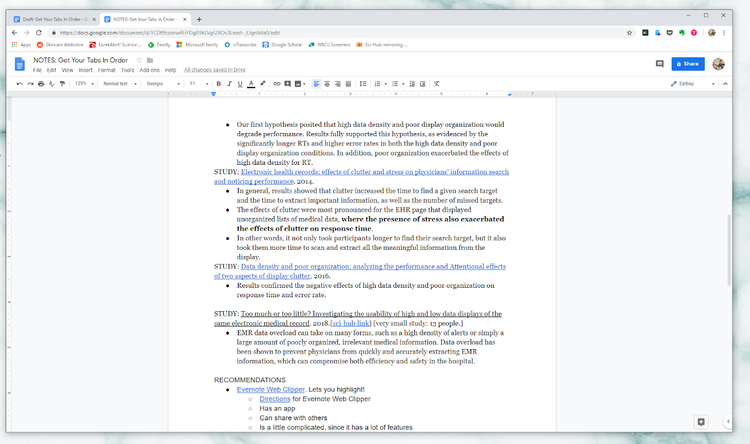Set right text alignment
Screen dimensions: 750x444
point(338,84)
